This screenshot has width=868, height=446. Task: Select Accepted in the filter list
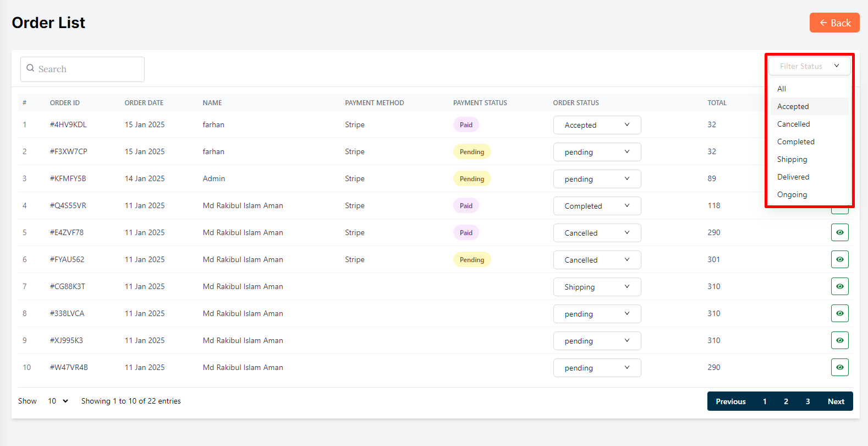click(x=793, y=106)
